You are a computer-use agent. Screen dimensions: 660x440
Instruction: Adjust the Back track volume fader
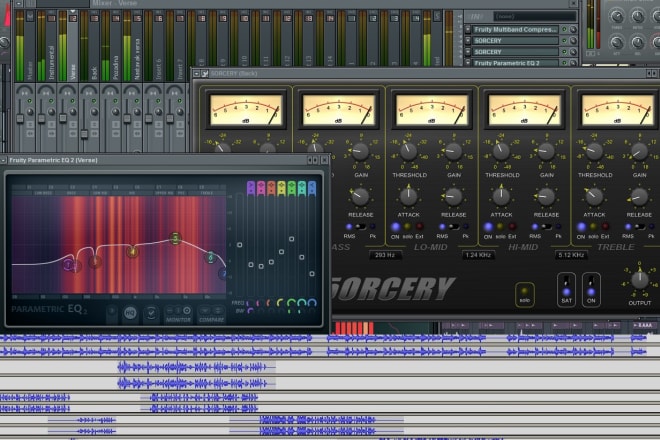pos(84,134)
